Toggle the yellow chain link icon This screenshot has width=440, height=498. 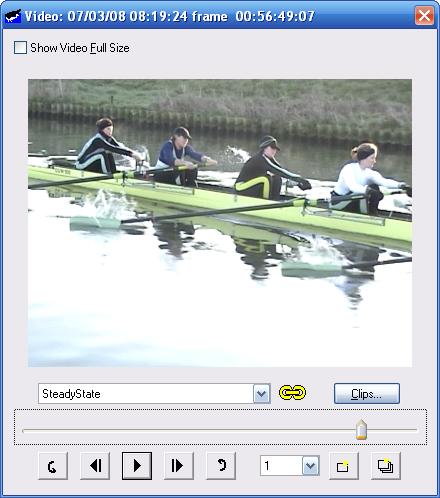[x=292, y=393]
